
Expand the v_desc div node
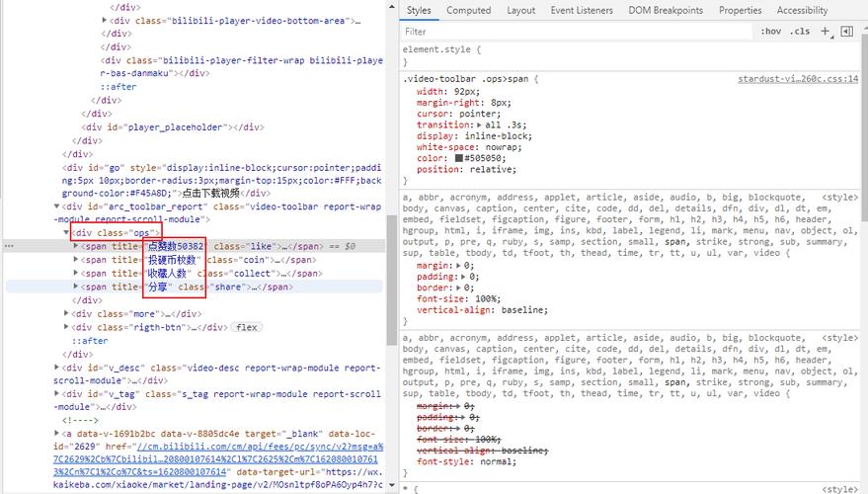coord(57,368)
